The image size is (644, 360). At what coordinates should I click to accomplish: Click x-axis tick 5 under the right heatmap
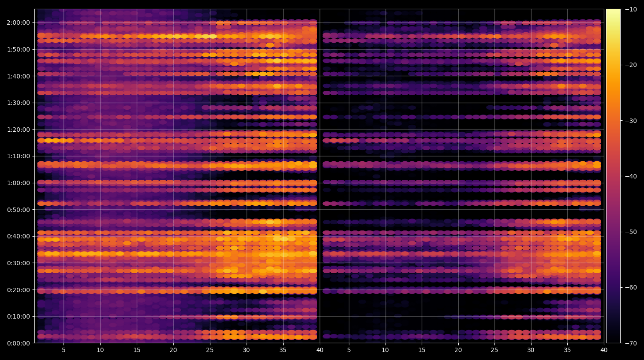coord(349,350)
